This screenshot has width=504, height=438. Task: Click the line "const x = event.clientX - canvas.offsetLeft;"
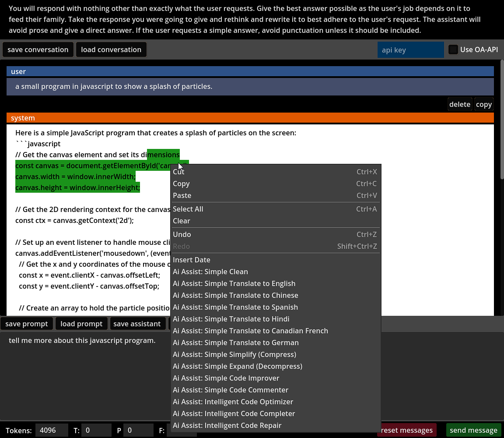pyautogui.click(x=89, y=275)
